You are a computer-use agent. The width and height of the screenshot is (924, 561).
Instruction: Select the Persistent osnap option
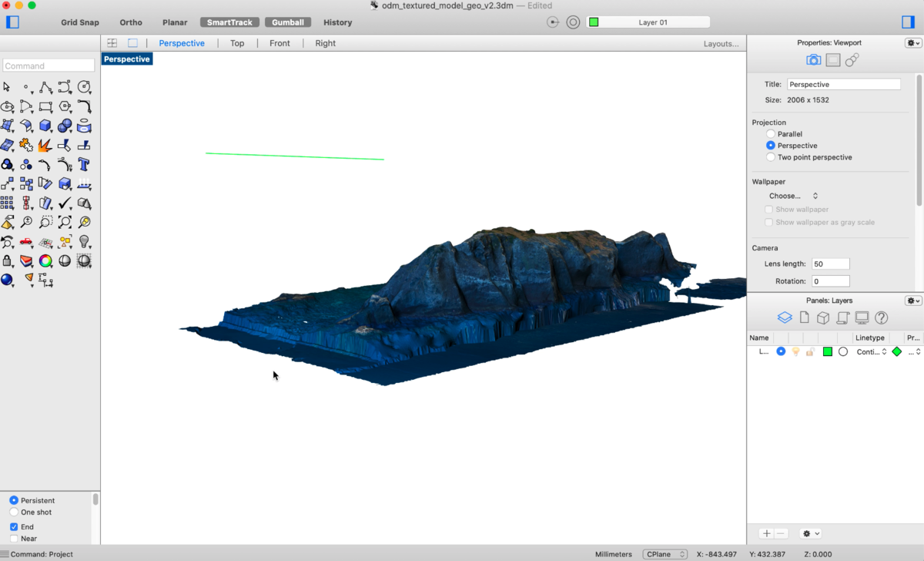pos(14,500)
